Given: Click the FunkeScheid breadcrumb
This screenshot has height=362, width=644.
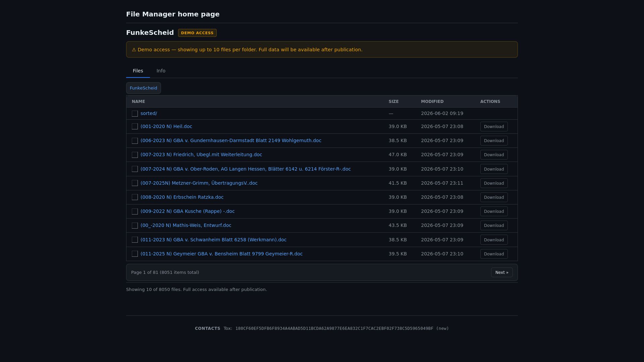Looking at the screenshot, I should click(x=144, y=88).
